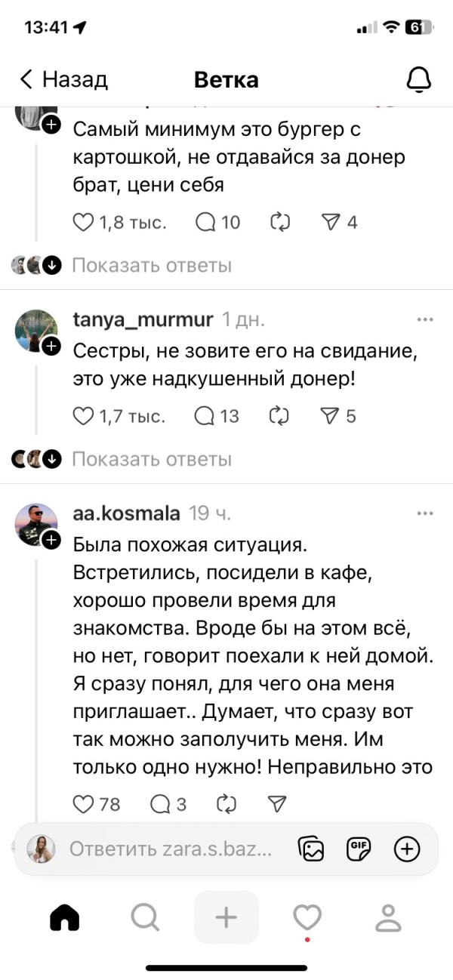453x980 pixels.
Task: Follow aa.kosmala via the avatar plus badge
Action: coord(51,540)
